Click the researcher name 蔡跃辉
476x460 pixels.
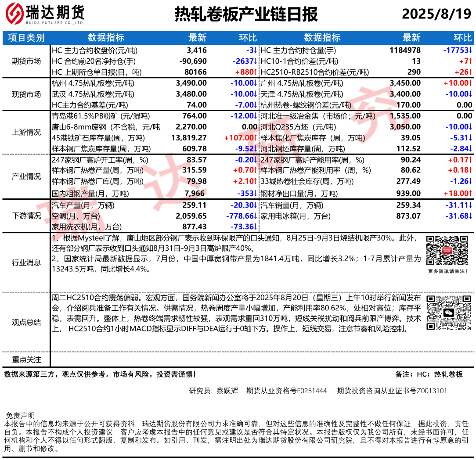pos(227,391)
